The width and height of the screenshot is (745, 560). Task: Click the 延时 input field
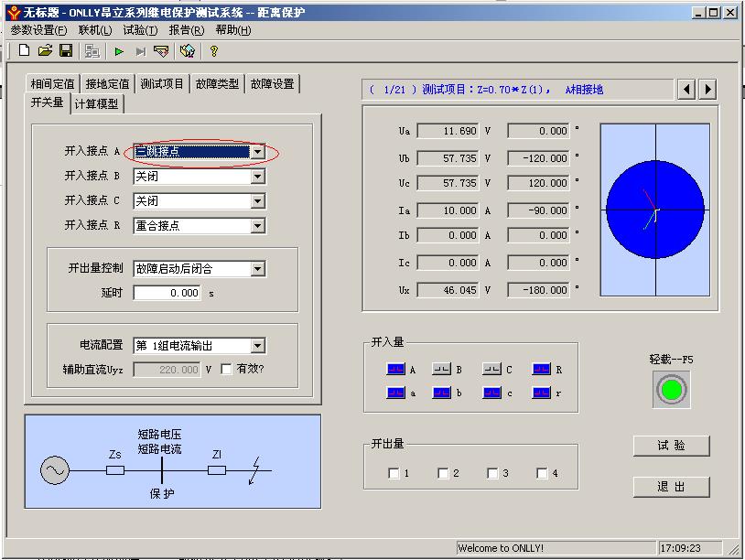coord(167,293)
